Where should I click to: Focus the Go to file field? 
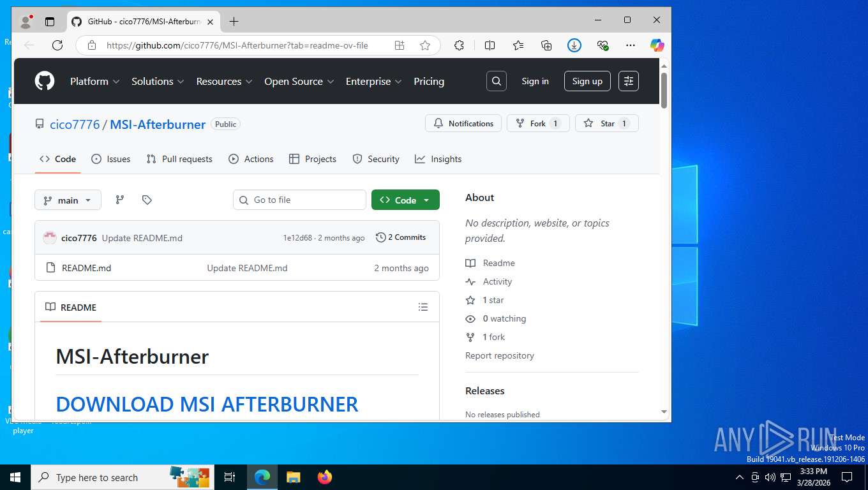click(x=299, y=200)
